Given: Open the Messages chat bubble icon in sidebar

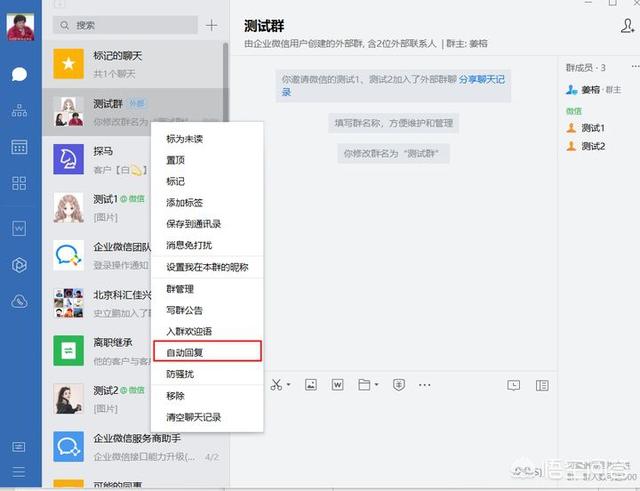Looking at the screenshot, I should [19, 74].
